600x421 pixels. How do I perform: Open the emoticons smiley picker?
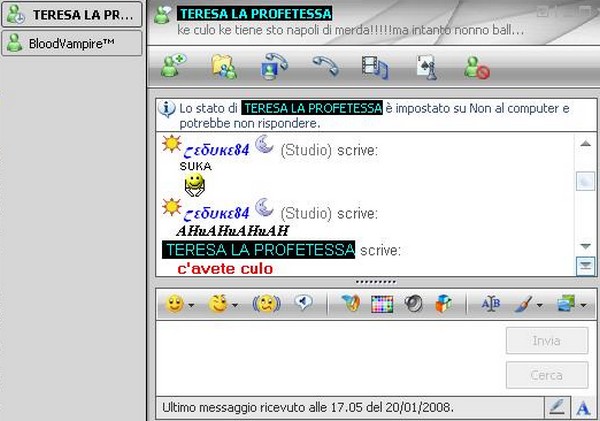(174, 304)
